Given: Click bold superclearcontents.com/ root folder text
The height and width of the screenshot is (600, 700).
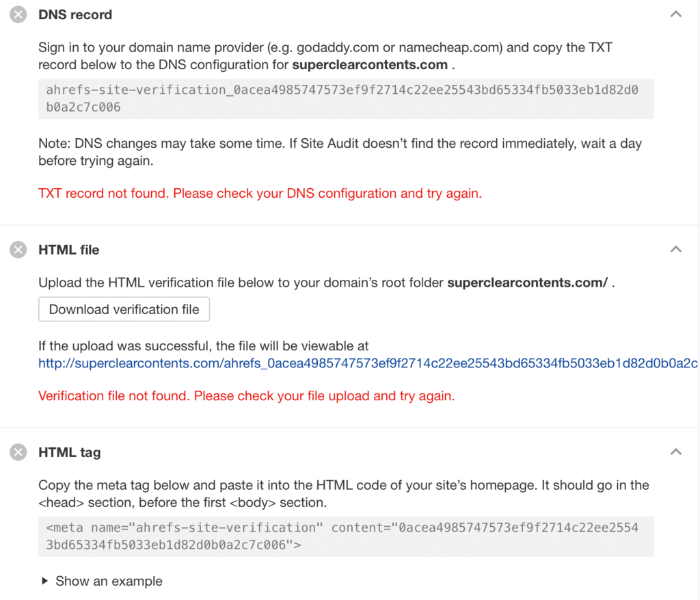Looking at the screenshot, I should [527, 283].
